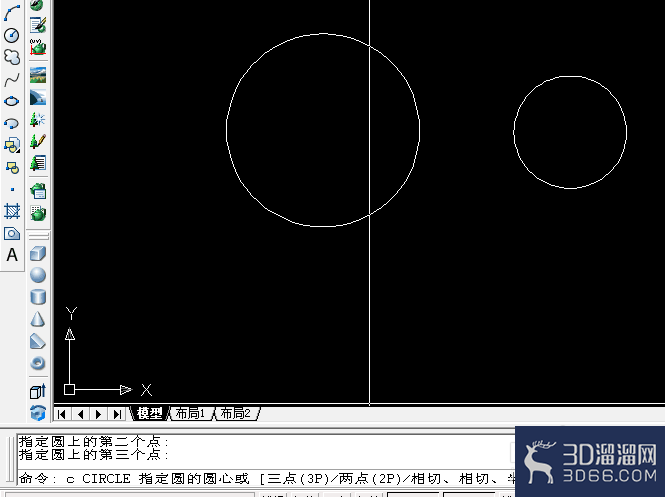Click the Make Block tool

tap(12, 168)
